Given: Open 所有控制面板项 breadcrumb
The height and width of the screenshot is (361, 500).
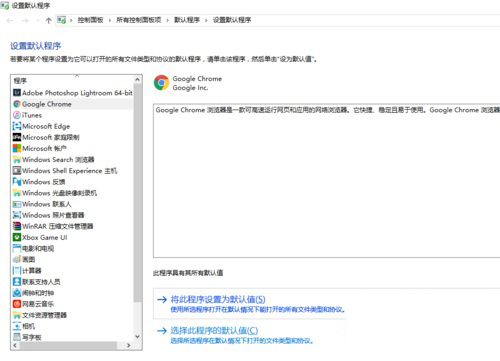Looking at the screenshot, I should (139, 20).
